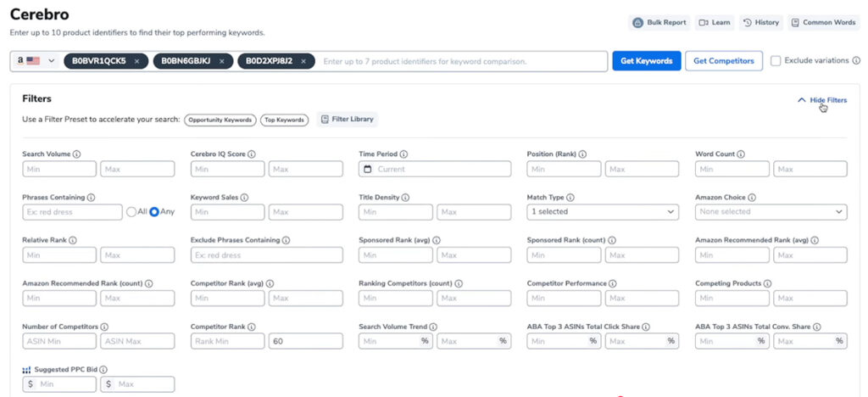The height and width of the screenshot is (397, 868).
Task: Enable the Exclude variations checkbox
Action: (776, 61)
